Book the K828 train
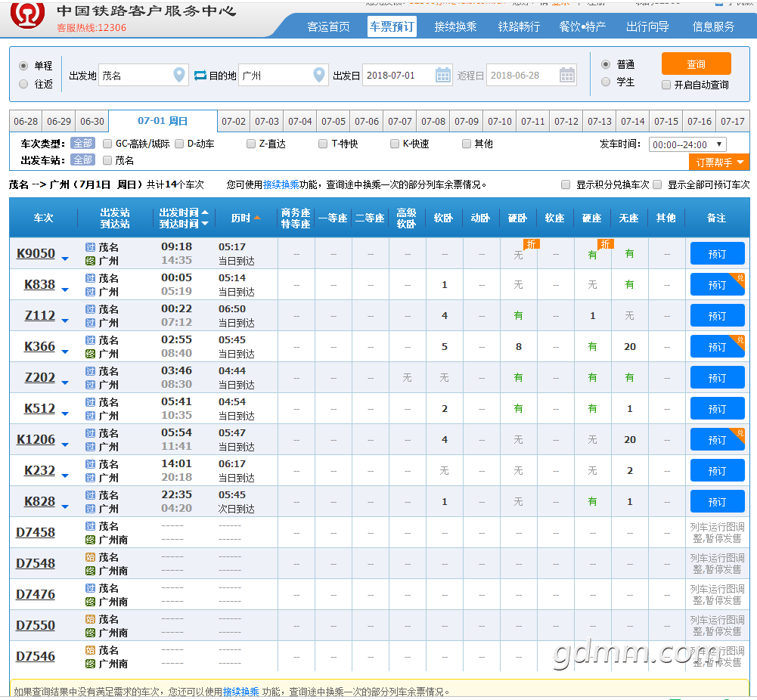757x700 pixels. point(717,502)
